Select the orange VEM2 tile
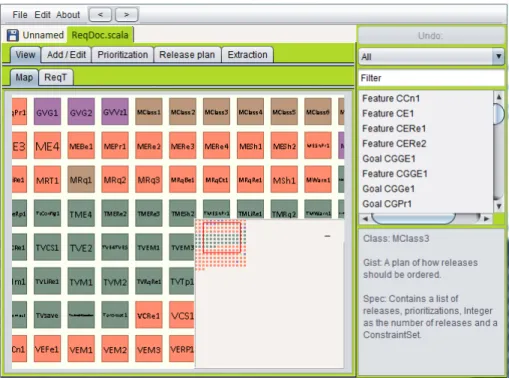This screenshot has height=378, width=509. (x=115, y=349)
